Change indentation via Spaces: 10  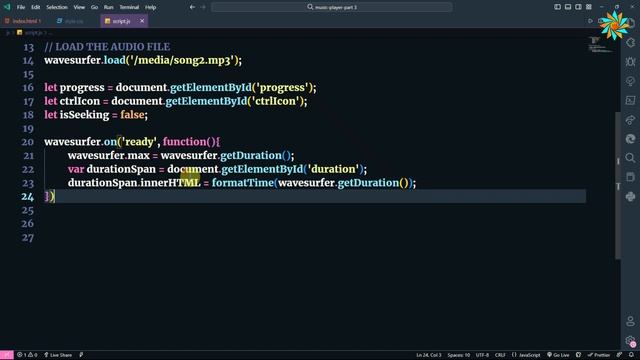pos(459,355)
